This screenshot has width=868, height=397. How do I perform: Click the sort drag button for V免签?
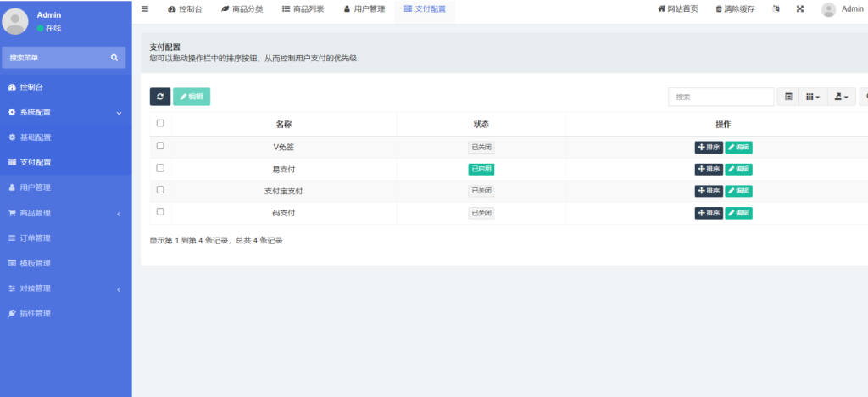[709, 147]
